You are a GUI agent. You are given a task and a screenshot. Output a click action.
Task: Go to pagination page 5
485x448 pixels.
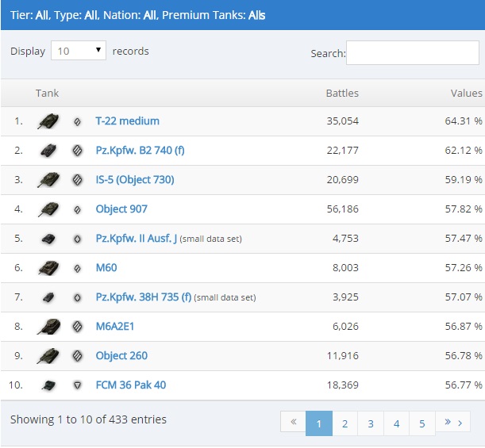(x=422, y=423)
